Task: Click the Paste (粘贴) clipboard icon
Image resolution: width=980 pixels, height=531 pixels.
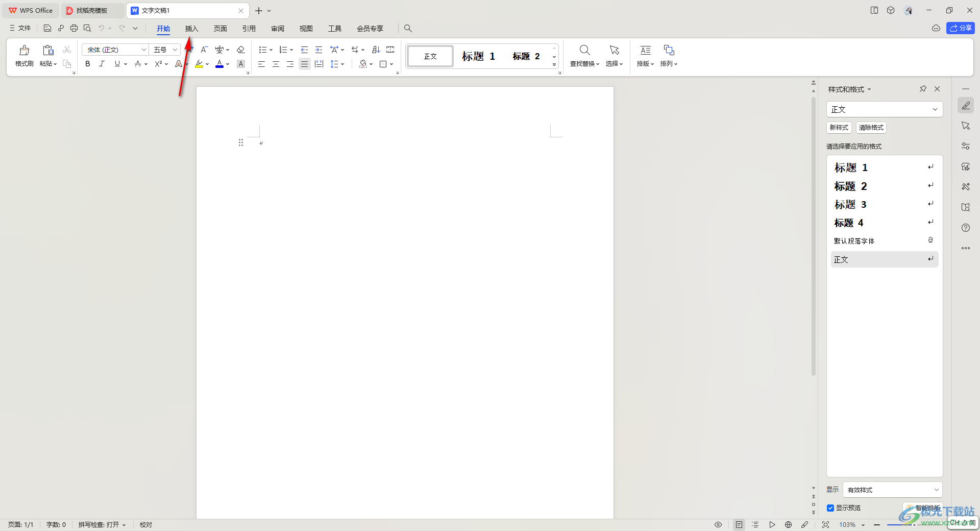Action: (x=48, y=50)
